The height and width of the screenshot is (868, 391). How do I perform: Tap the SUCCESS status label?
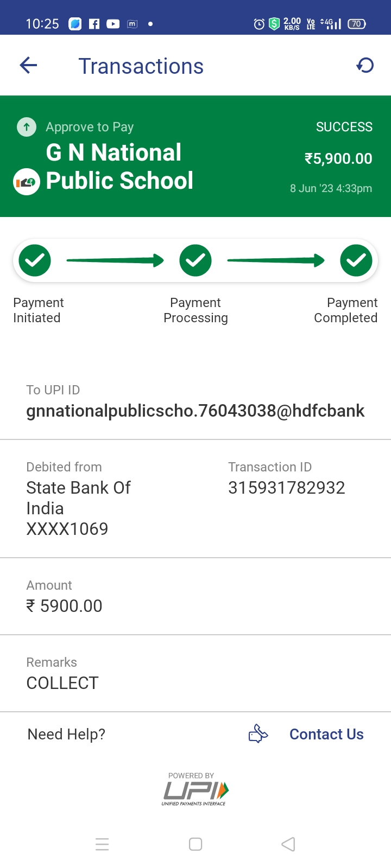344,127
